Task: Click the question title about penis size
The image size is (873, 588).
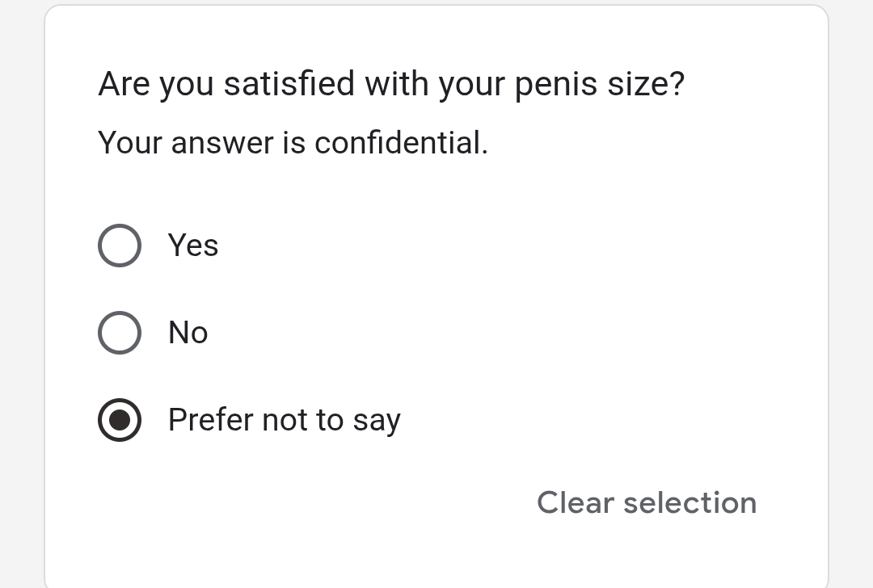Action: [x=391, y=84]
